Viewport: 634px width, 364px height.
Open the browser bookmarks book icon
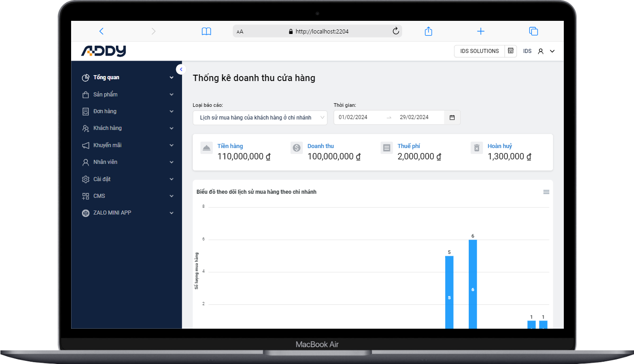click(x=207, y=31)
